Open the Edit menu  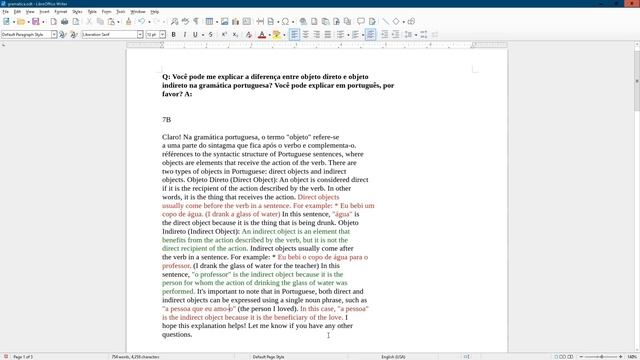17,12
